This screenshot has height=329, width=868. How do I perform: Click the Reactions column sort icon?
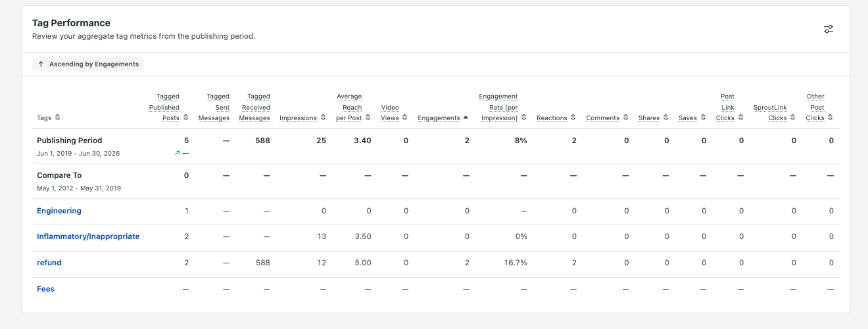pos(573,118)
